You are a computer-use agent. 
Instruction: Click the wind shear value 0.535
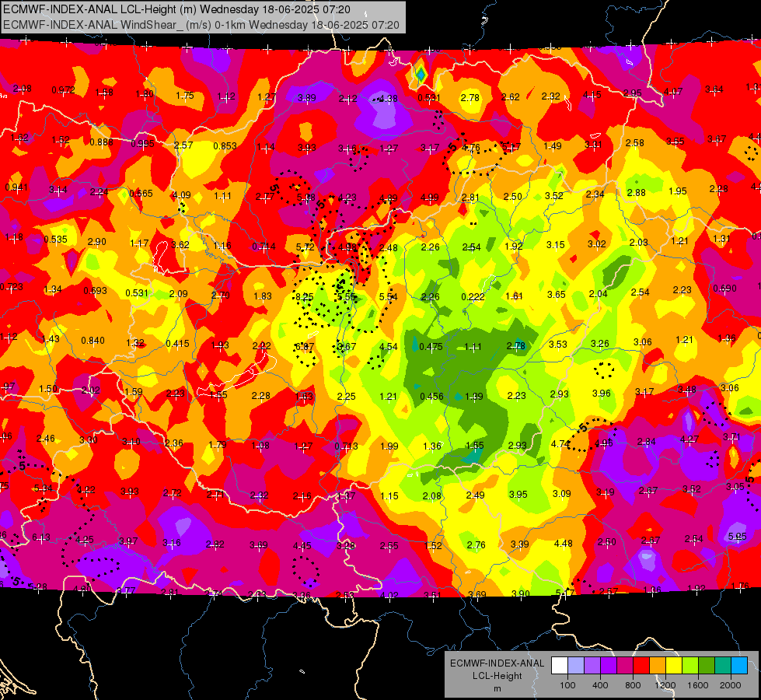[55, 240]
